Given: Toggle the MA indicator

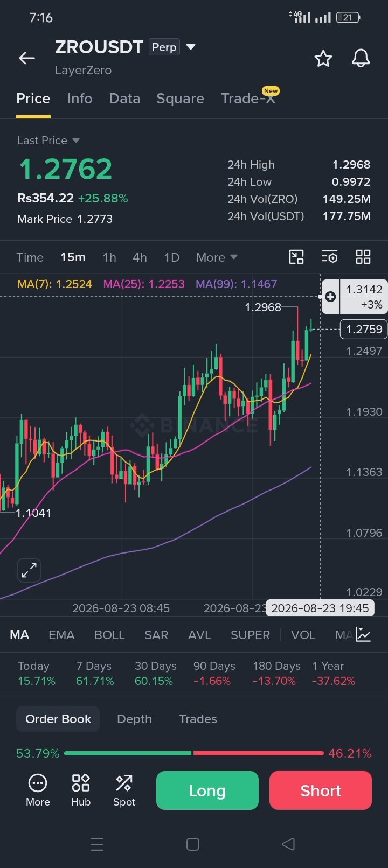Looking at the screenshot, I should click(x=19, y=635).
